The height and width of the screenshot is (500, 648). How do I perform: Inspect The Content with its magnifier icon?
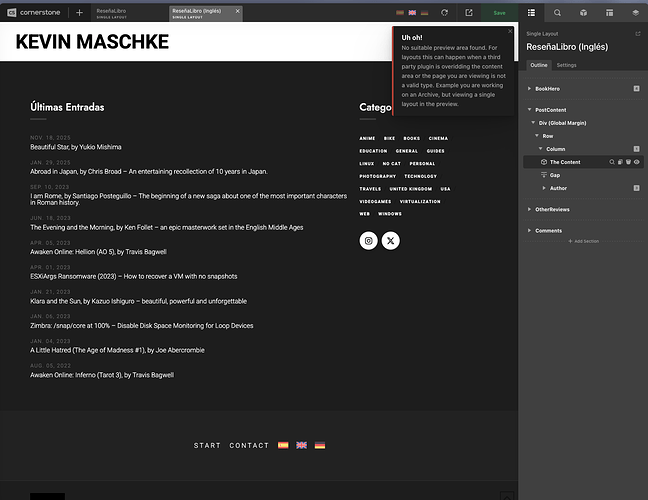tap(610, 162)
